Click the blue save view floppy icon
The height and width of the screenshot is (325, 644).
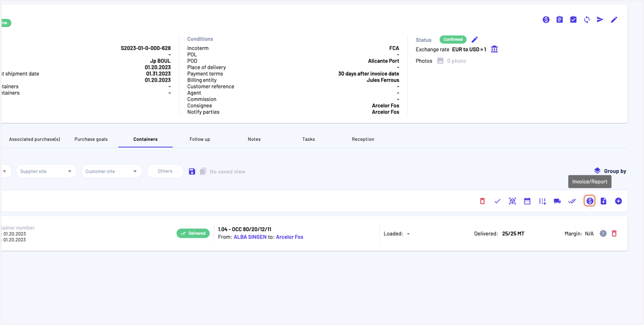point(192,171)
